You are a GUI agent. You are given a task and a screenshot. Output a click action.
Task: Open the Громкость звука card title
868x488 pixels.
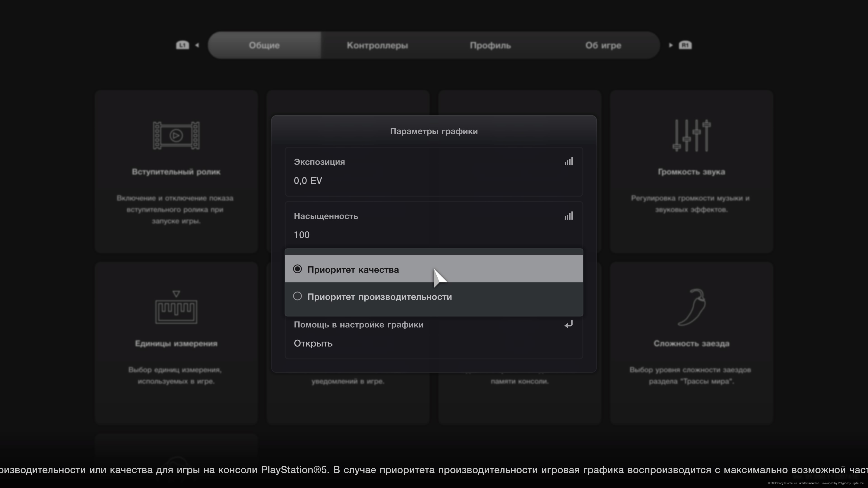tap(691, 172)
